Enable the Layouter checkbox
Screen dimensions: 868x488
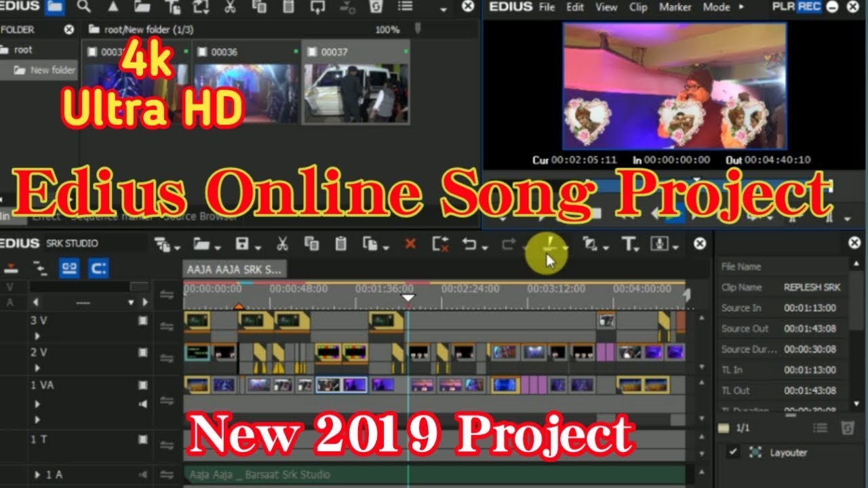click(733, 452)
